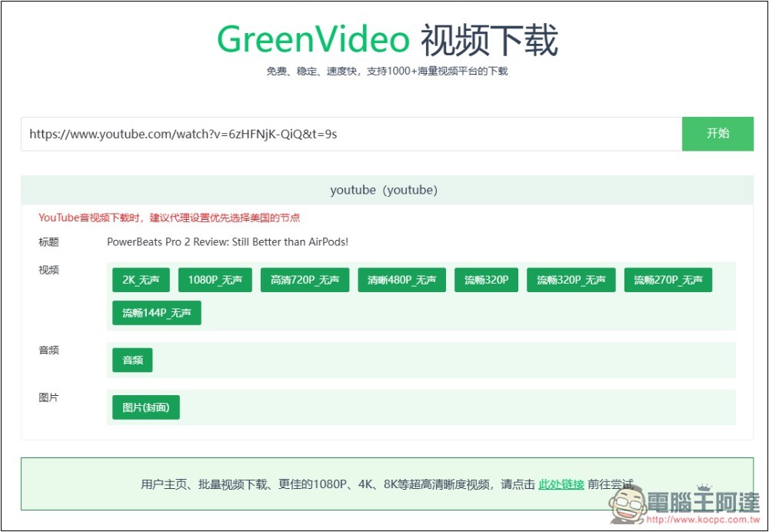Screen dimensions: 769x532
Task: Select the 流畅320P_无声 option
Action: [571, 281]
